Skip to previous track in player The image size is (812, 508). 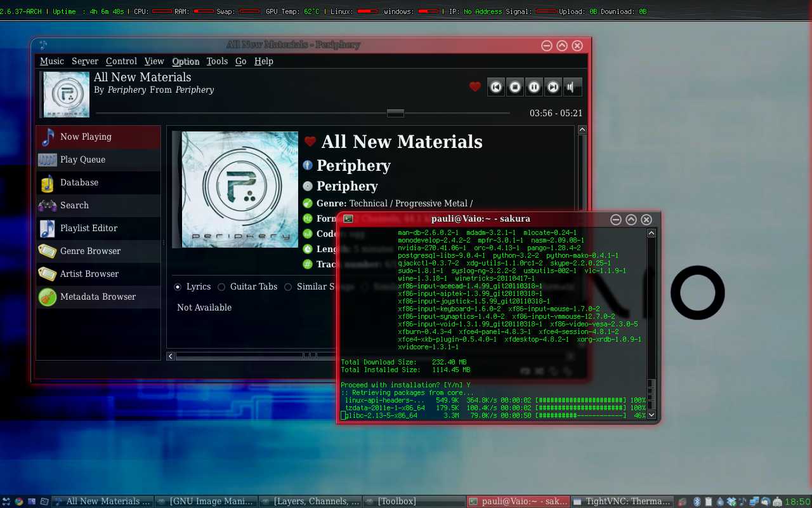pos(496,87)
